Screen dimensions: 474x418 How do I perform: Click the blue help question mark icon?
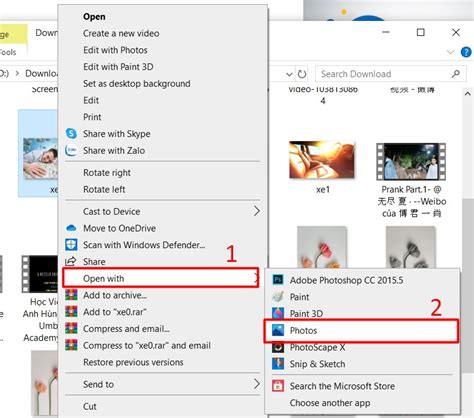pos(466,52)
